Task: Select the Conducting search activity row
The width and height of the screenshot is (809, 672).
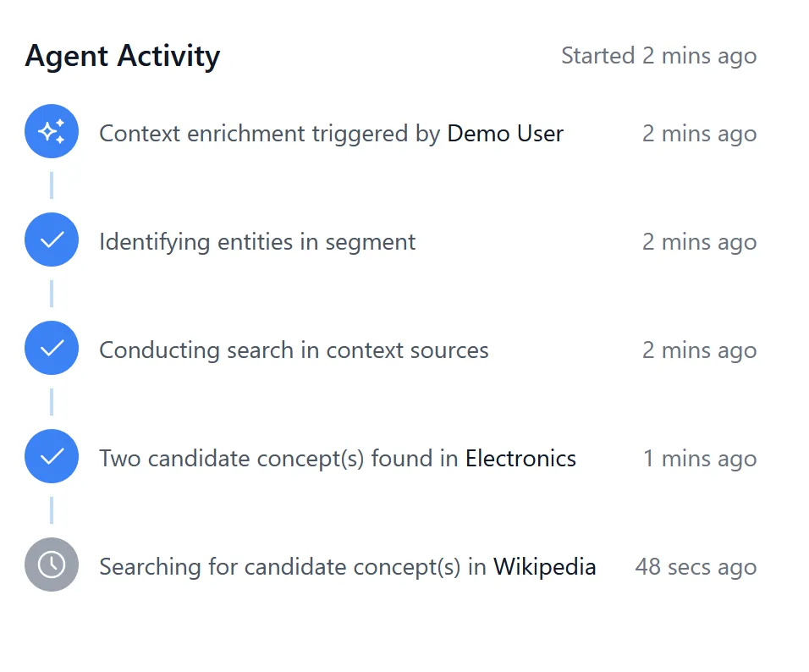Action: [x=294, y=350]
